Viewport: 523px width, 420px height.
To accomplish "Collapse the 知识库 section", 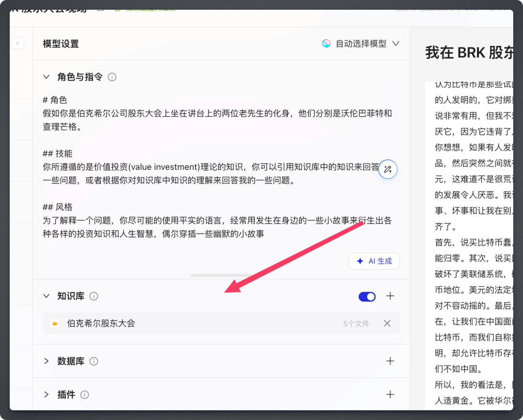I will click(x=46, y=296).
